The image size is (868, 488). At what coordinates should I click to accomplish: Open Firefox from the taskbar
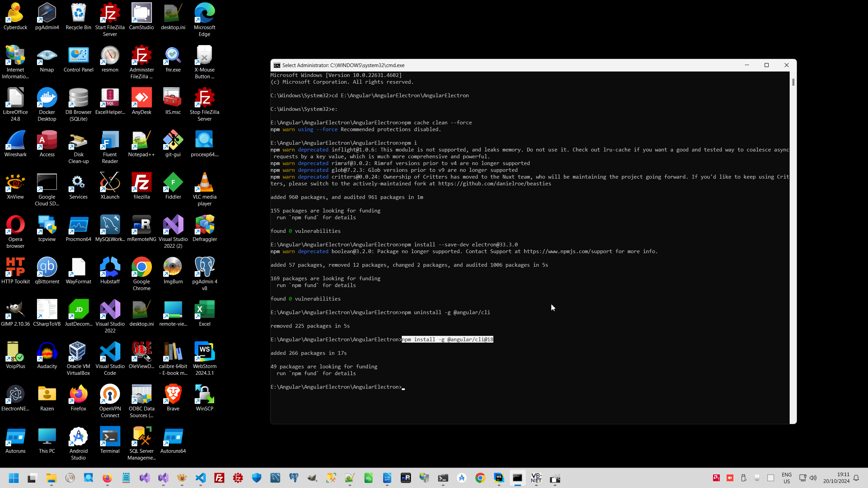[107, 478]
